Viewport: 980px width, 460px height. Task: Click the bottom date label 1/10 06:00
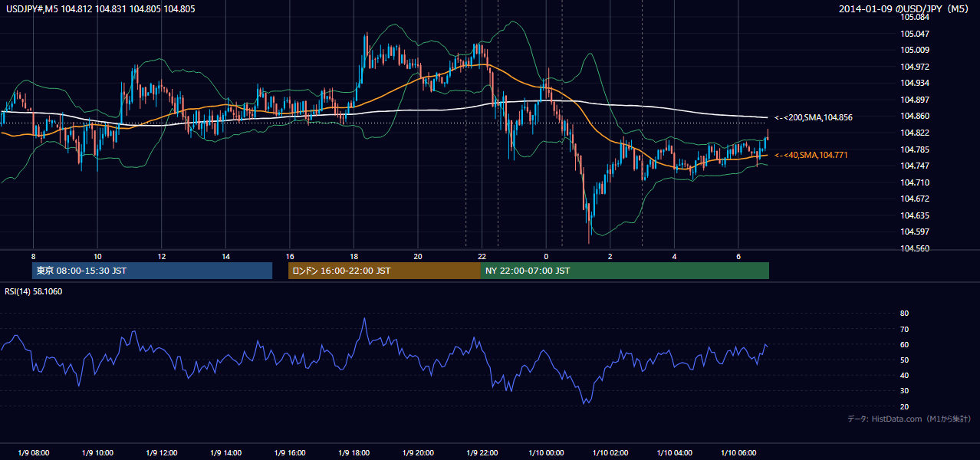[x=738, y=453]
